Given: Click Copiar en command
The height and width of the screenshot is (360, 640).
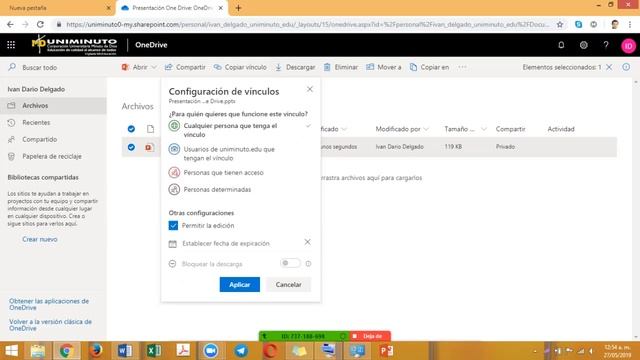Looking at the screenshot, I should pos(429,67).
